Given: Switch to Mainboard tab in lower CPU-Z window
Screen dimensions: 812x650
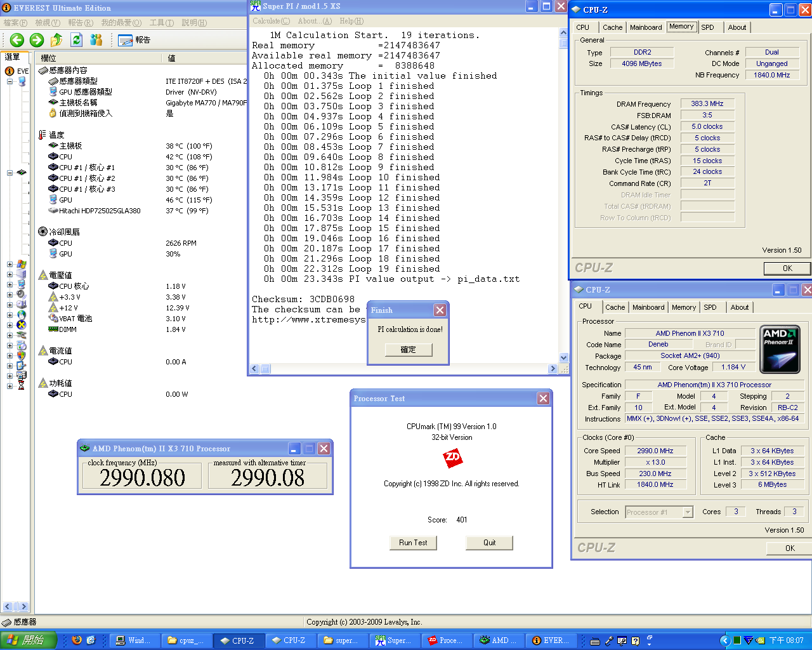Looking at the screenshot, I should [x=648, y=307].
